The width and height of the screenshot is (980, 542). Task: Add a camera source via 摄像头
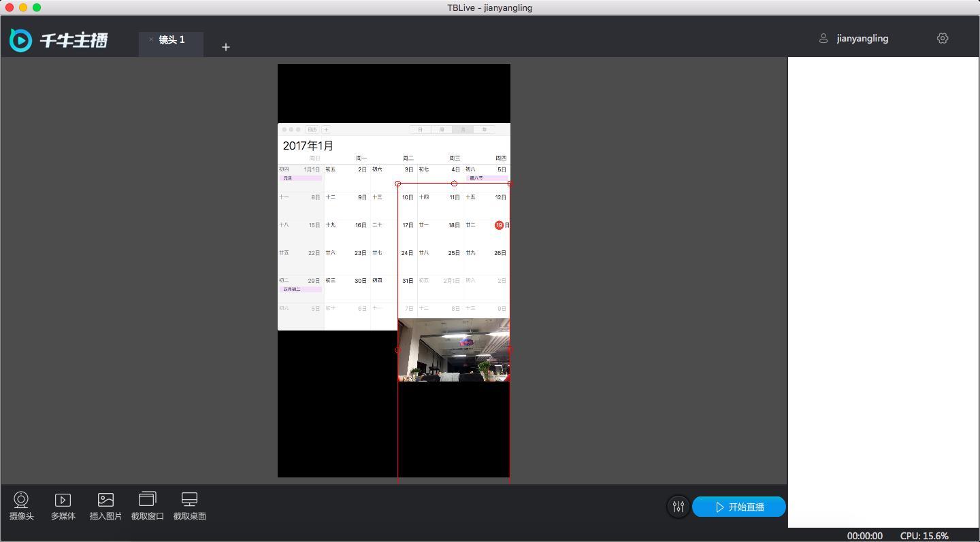[21, 507]
